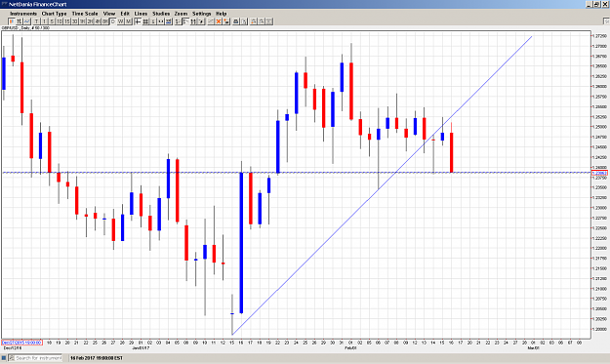Open the Help menu
The image size is (610, 364).
221,14
